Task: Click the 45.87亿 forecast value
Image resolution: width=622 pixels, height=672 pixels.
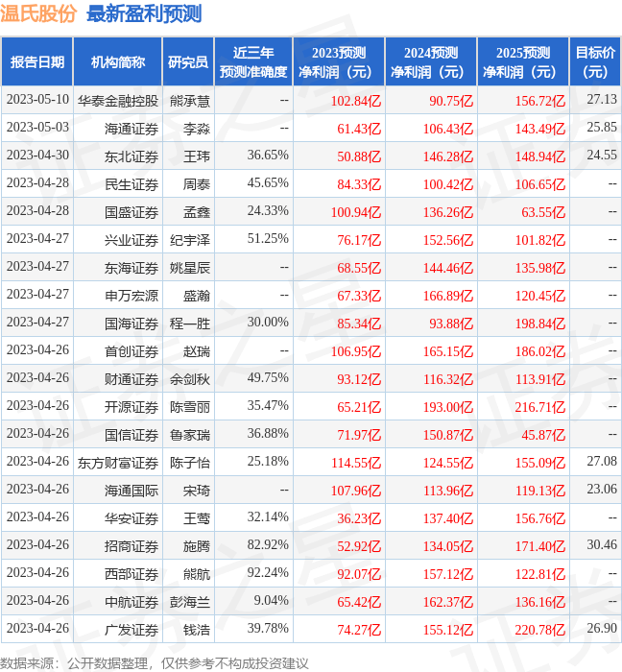Action: (543, 435)
